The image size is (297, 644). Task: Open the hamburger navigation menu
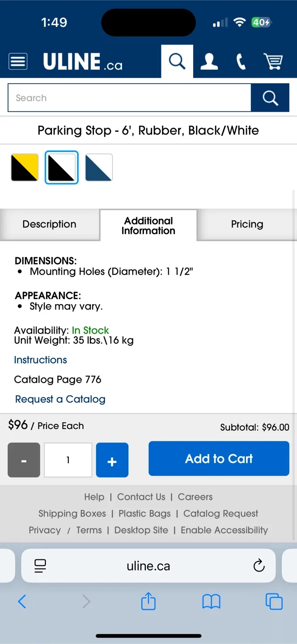click(18, 61)
